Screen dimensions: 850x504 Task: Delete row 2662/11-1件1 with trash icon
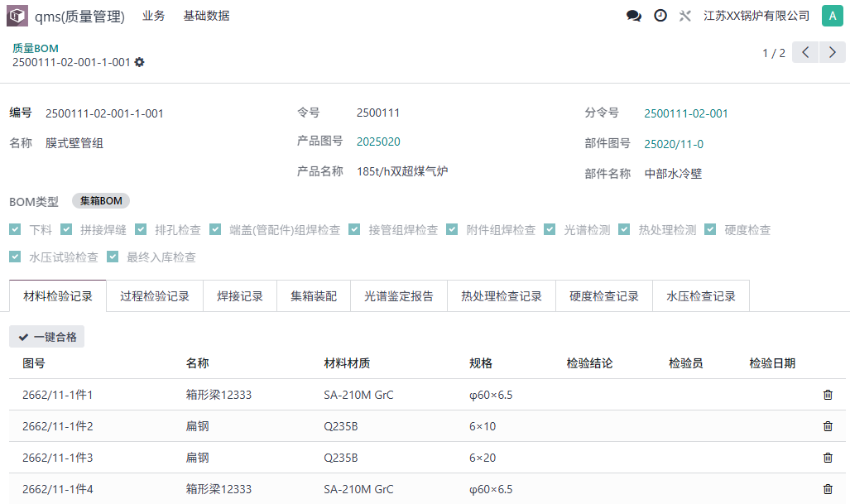pos(828,395)
